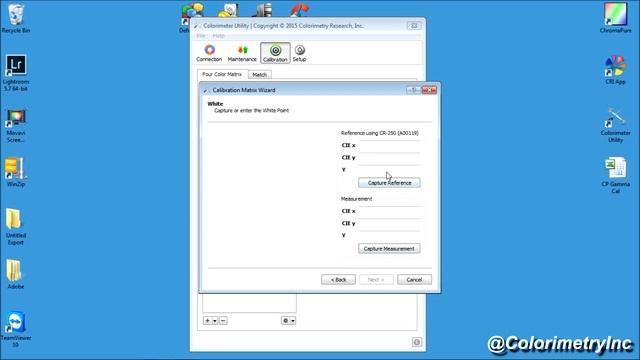Close the Colorimeter Utility main window
This screenshot has width=640, height=360.
tap(414, 26)
